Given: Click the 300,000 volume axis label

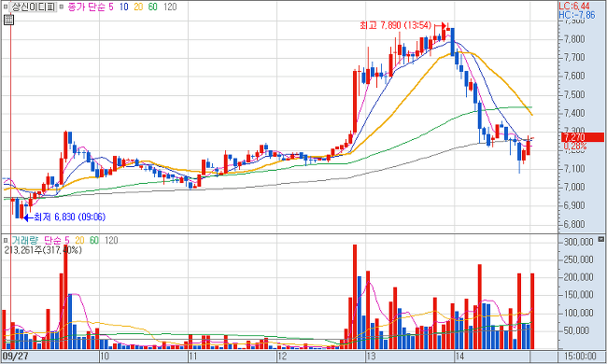Looking at the screenshot, I should pos(578,242).
